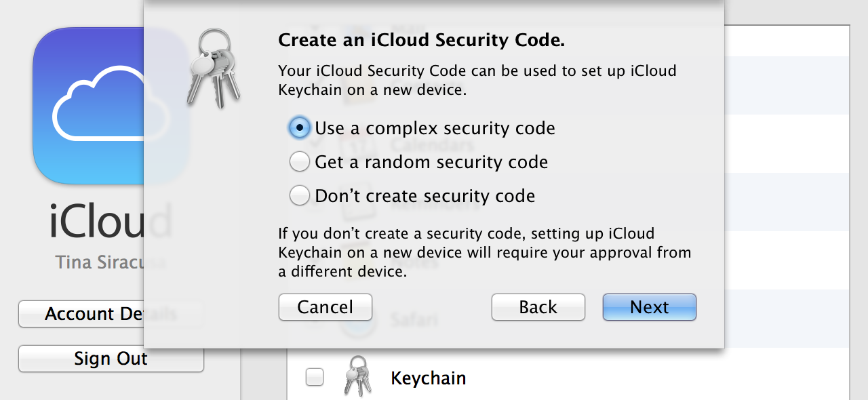Viewport: 868px width, 400px height.
Task: Sign Out of iCloud account
Action: 111,359
